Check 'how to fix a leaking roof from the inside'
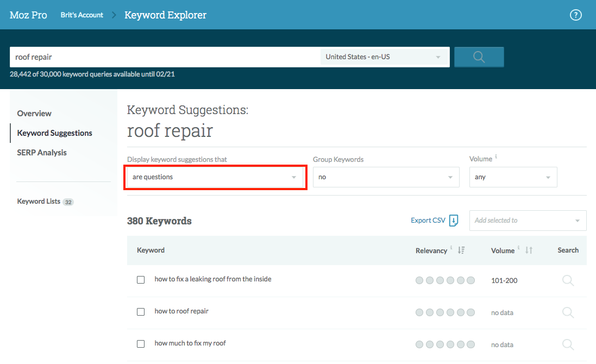The image size is (596, 364). pyautogui.click(x=141, y=280)
